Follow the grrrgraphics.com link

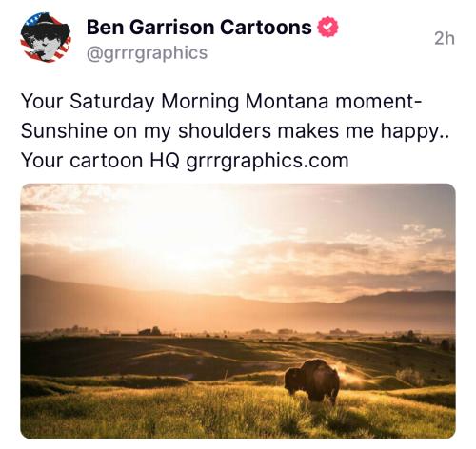[268, 161]
